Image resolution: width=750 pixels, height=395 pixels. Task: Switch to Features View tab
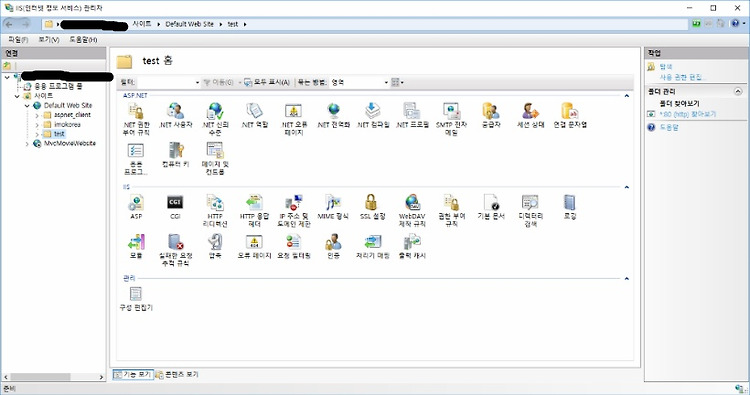click(x=133, y=374)
